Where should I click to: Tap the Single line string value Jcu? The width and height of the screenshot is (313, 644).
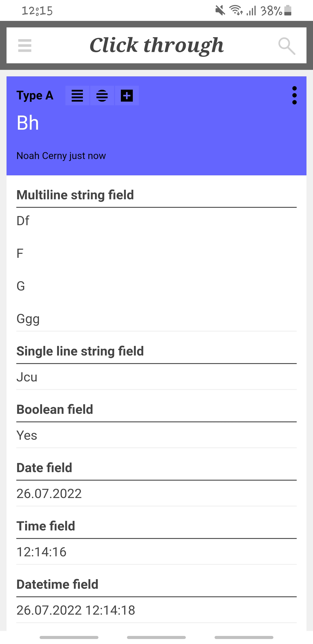tap(27, 377)
